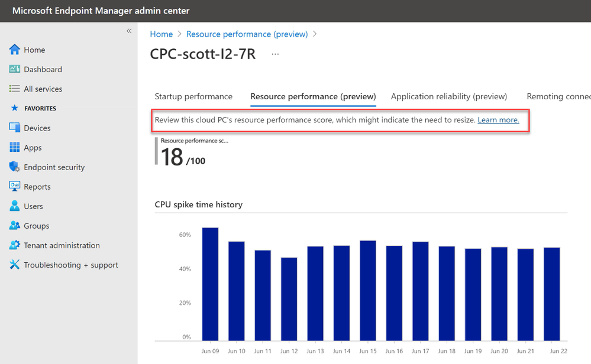Image resolution: width=591 pixels, height=364 pixels.
Task: Click the CPU spike time history heading
Action: tap(199, 204)
